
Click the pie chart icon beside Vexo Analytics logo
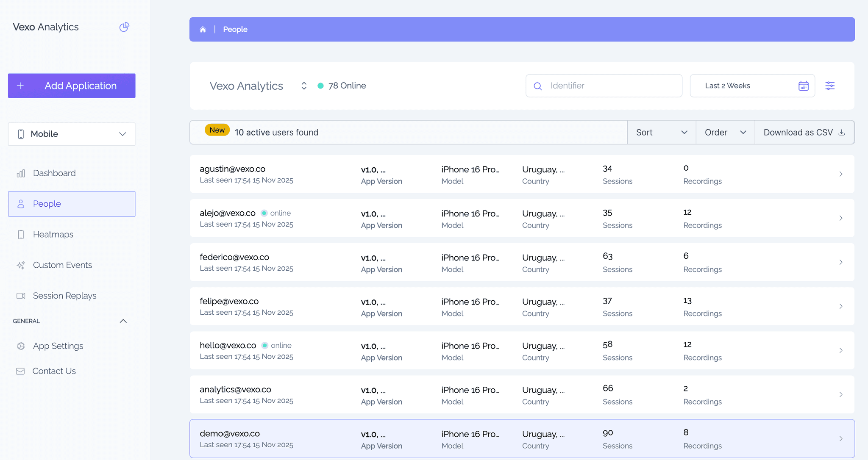(124, 27)
